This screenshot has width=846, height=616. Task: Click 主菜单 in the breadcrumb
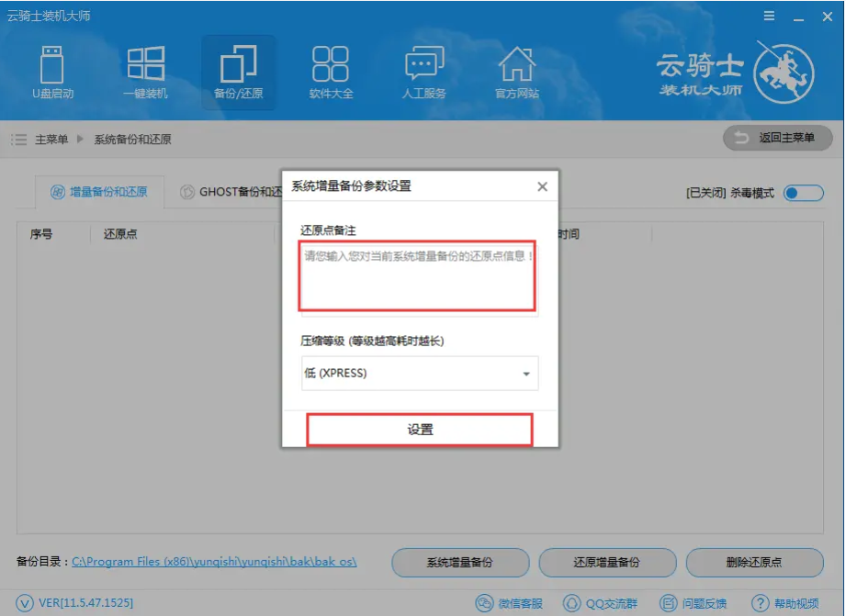(51, 140)
